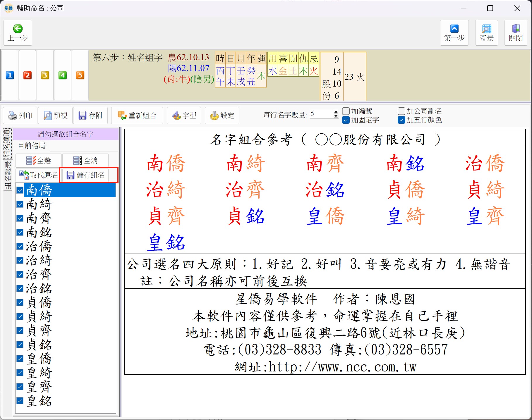Enable the 加編號 checkbox

click(346, 111)
